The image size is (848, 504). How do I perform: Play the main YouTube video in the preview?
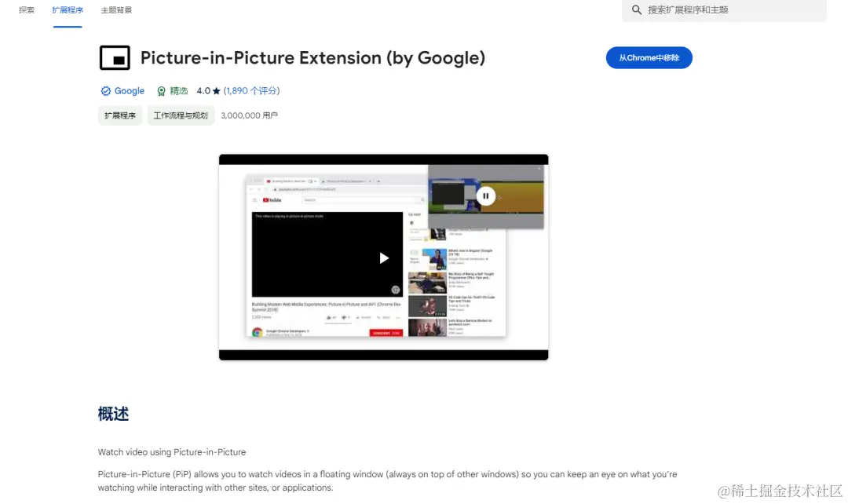click(384, 258)
